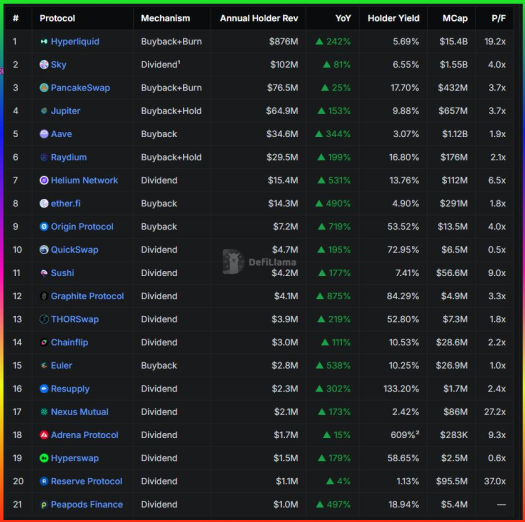Screen dimensions: 525x522
Task: Click the Aave ghost logo icon
Action: 44,134
